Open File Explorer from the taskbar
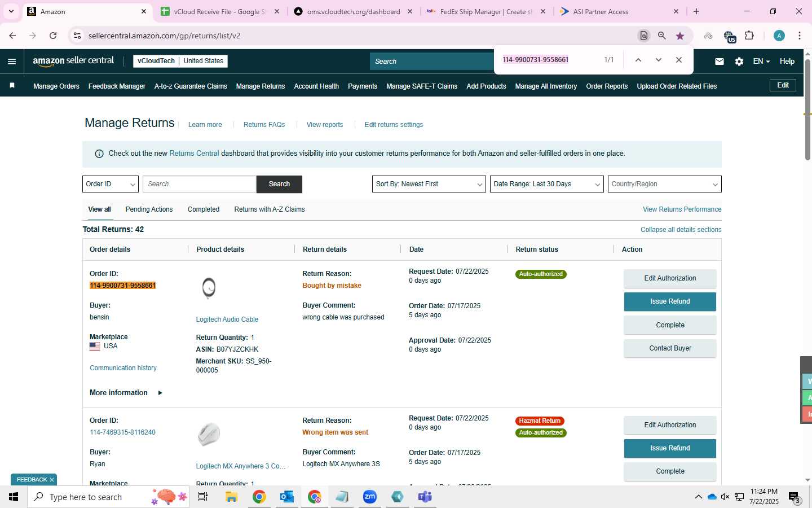812x508 pixels. [x=231, y=497]
